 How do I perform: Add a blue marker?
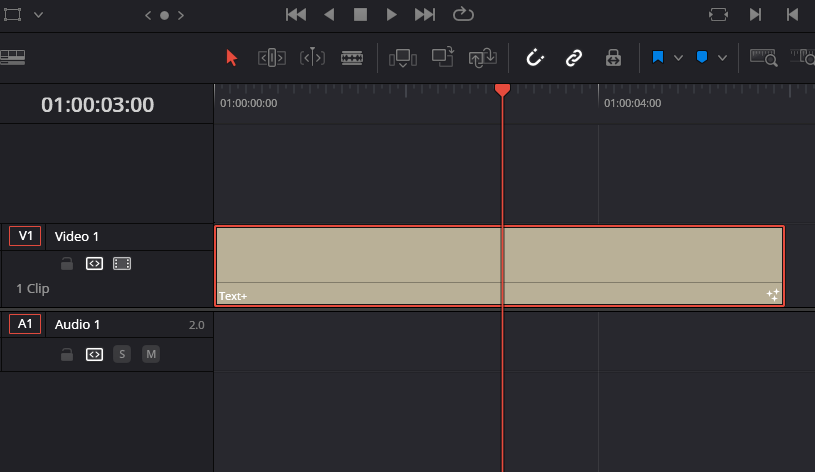(702, 57)
